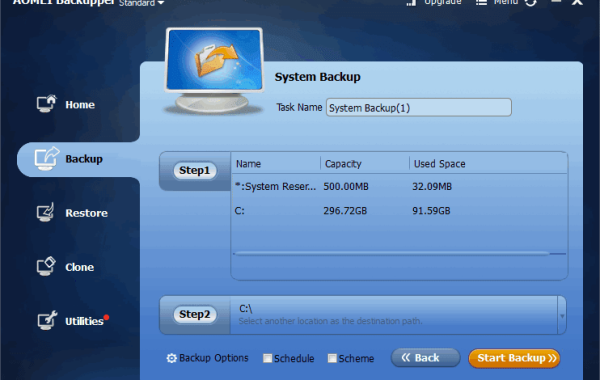Click the Capacity column header

coord(343,164)
